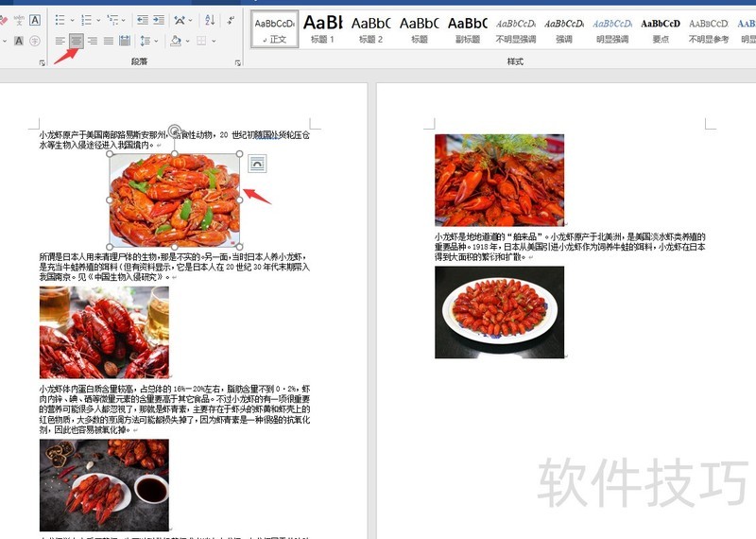This screenshot has height=539, width=756.
Task: Apply the 明显强调 style
Action: (611, 29)
